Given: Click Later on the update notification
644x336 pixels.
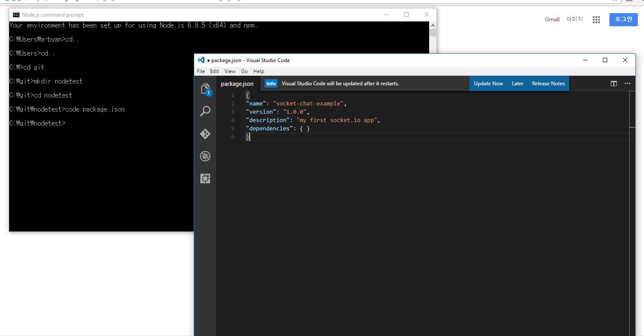Looking at the screenshot, I should pyautogui.click(x=518, y=84).
